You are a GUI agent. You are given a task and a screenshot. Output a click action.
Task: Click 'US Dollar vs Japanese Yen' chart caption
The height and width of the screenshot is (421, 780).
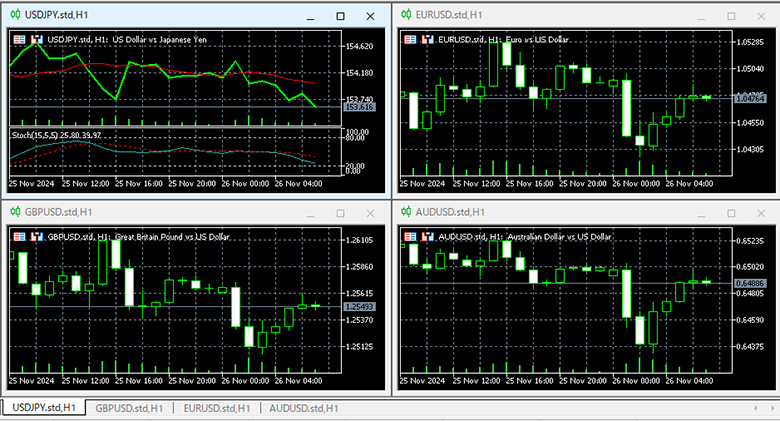point(159,39)
